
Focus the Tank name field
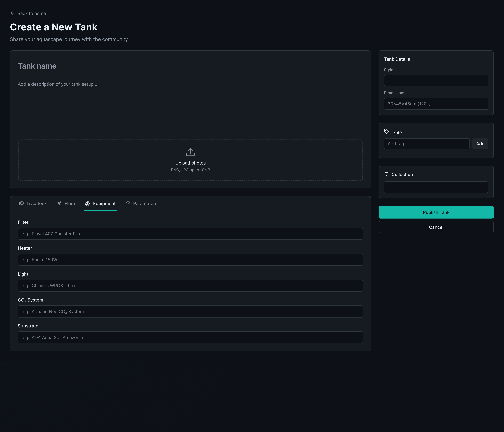190,66
